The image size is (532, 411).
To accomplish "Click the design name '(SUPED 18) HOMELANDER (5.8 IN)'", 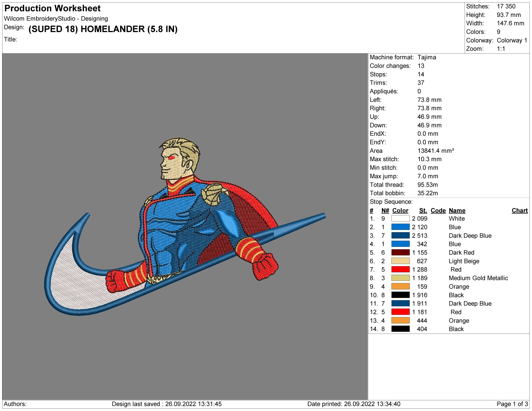I will pos(103,29).
